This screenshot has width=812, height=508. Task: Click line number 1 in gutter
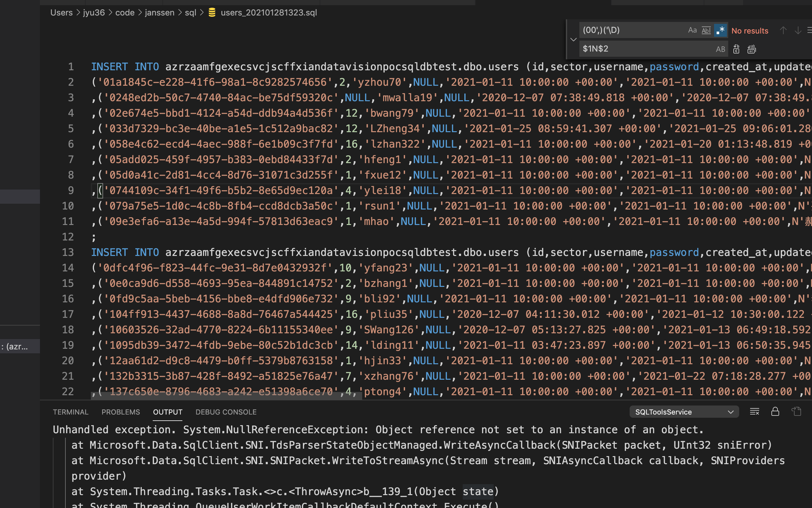coord(71,66)
